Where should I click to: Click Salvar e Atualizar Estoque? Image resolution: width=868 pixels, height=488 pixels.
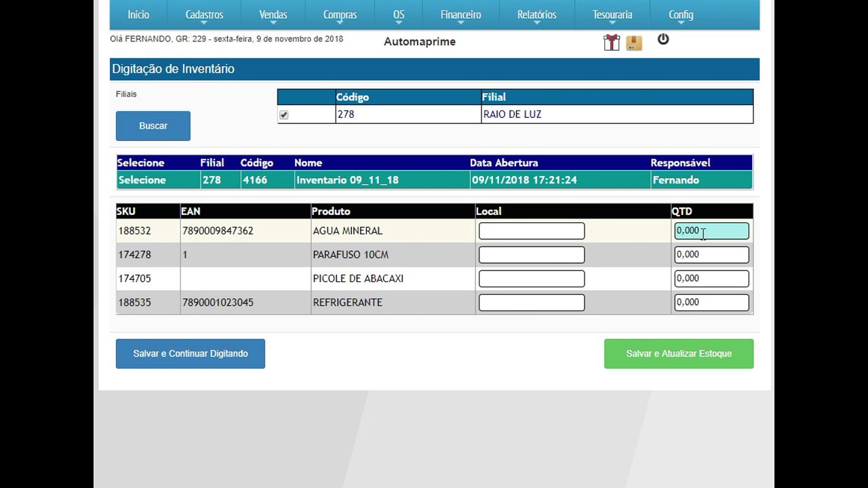coord(679,354)
